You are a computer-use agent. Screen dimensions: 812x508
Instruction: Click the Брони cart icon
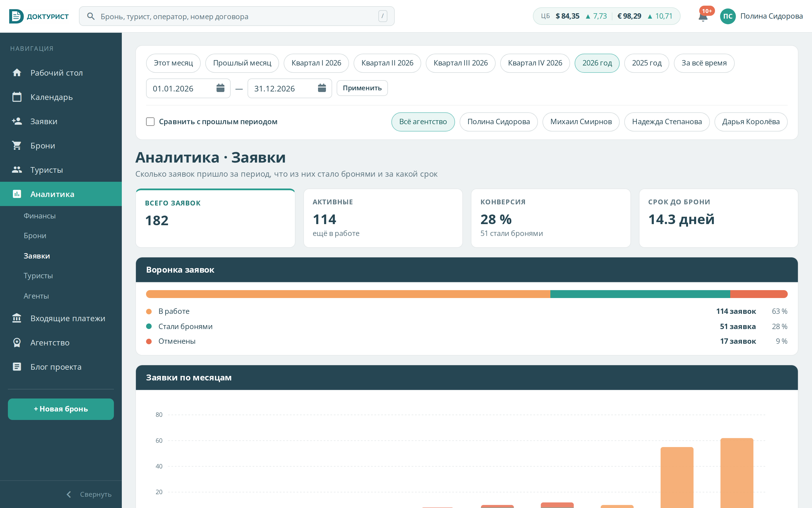pos(17,145)
